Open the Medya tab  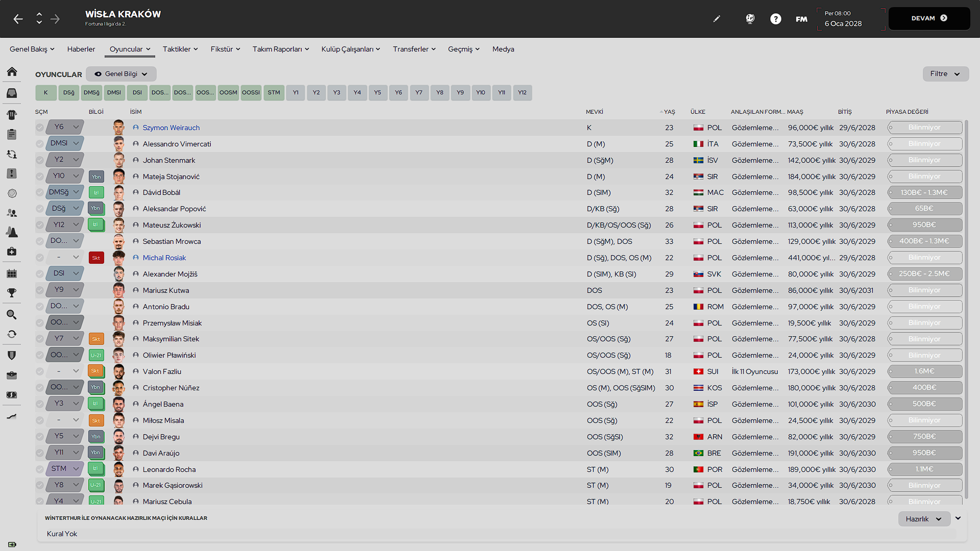click(x=503, y=49)
